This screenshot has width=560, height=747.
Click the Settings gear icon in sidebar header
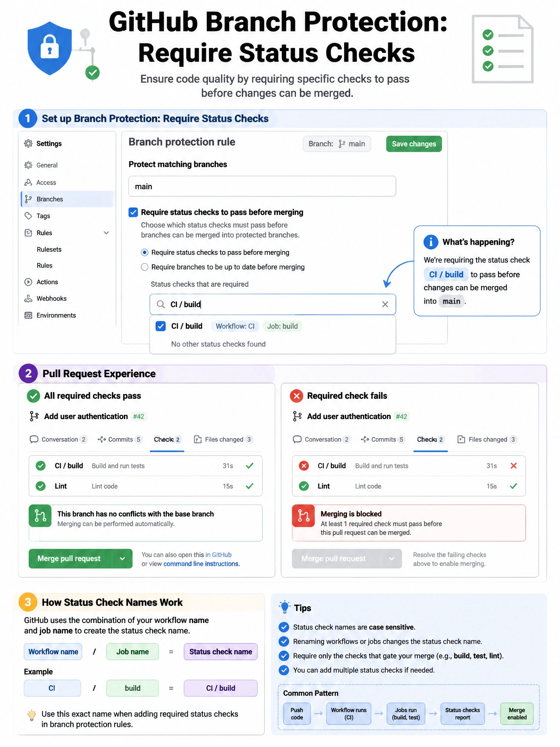click(28, 143)
